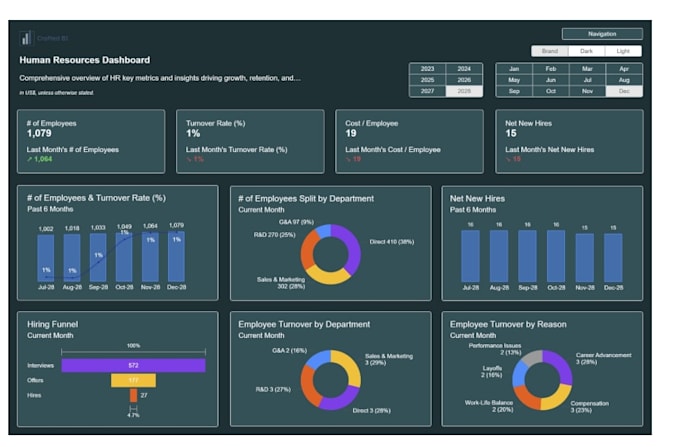The image size is (680, 447).
Task: Click green up-arrow next to 1,064
Action: click(29, 159)
